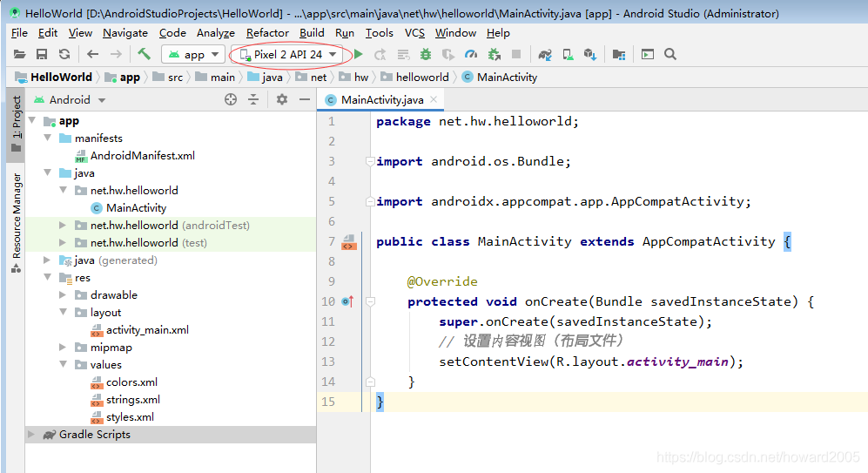Image resolution: width=868 pixels, height=473 pixels.
Task: Open the Profiler gauge icon
Action: (x=471, y=54)
